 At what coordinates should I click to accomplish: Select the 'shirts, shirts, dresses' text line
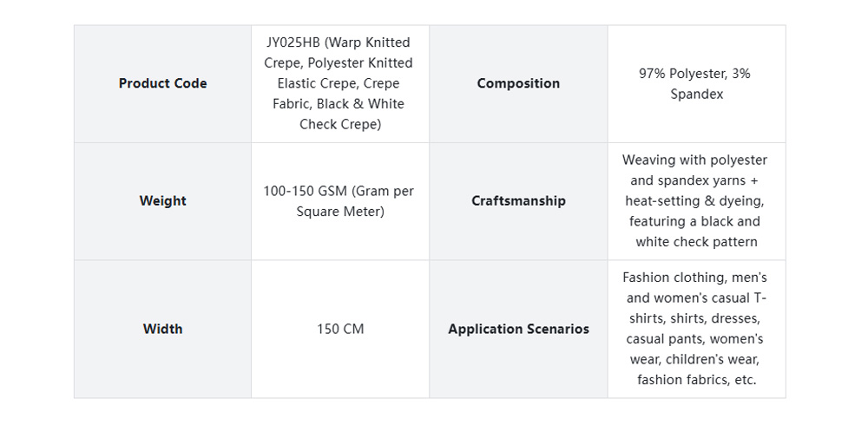694,318
